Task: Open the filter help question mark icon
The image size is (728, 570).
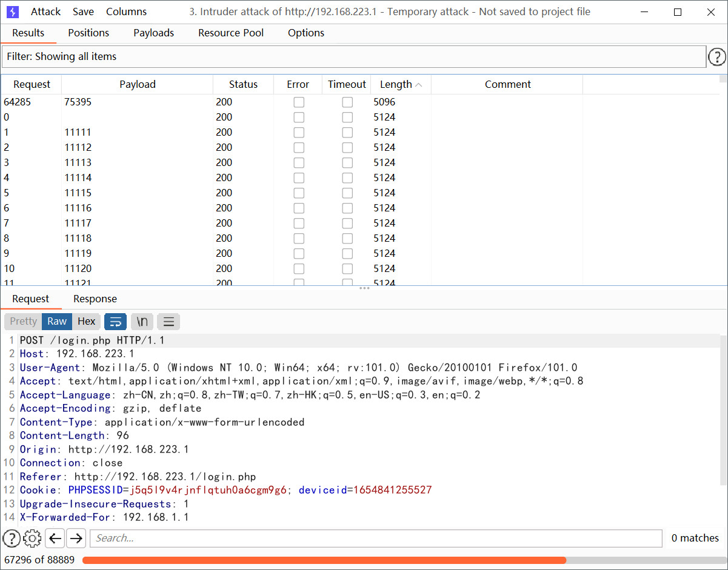Action: click(x=717, y=57)
